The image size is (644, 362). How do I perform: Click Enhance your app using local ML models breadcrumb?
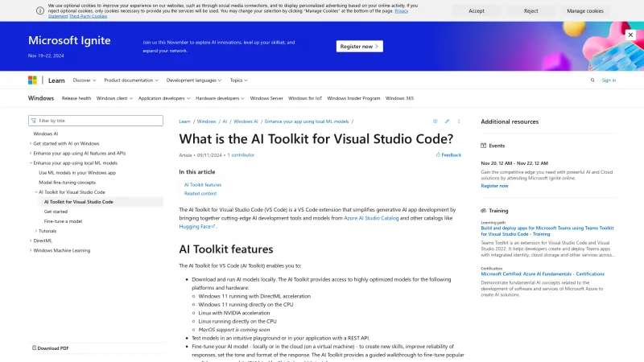pyautogui.click(x=307, y=121)
